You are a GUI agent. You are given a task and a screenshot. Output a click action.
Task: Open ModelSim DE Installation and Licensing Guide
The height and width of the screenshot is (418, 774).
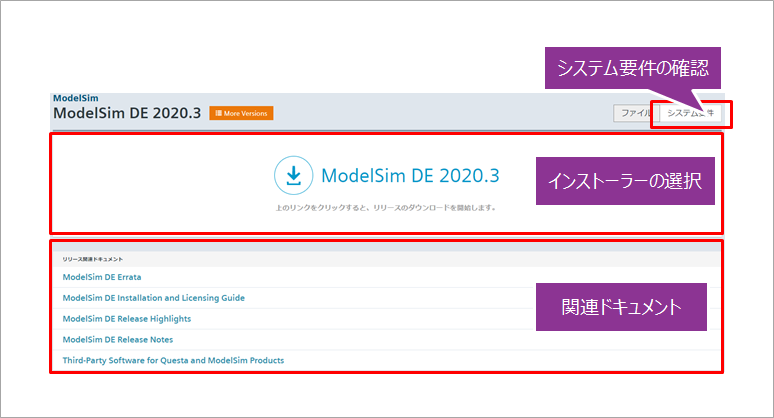[x=153, y=298]
